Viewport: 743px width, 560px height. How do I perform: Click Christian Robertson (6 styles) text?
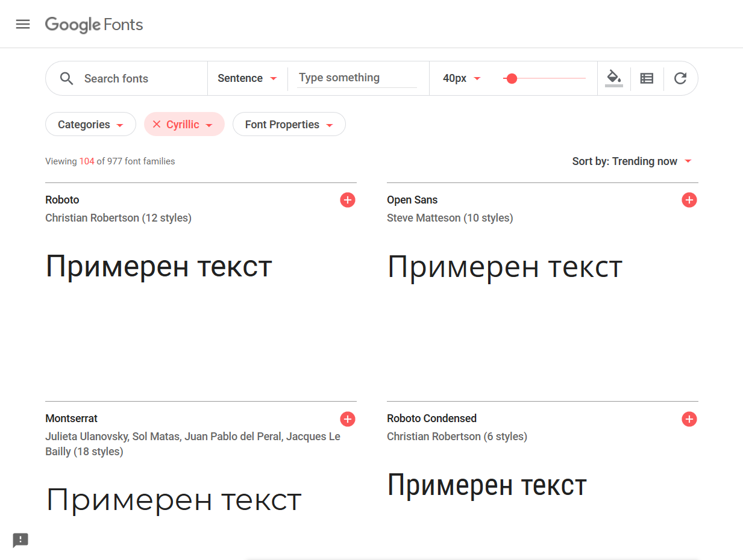(x=457, y=437)
